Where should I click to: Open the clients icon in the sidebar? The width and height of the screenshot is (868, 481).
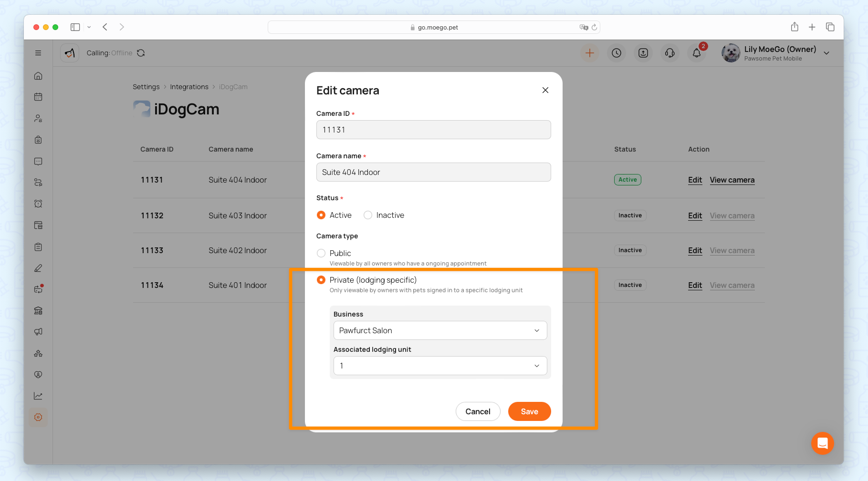[x=38, y=118]
